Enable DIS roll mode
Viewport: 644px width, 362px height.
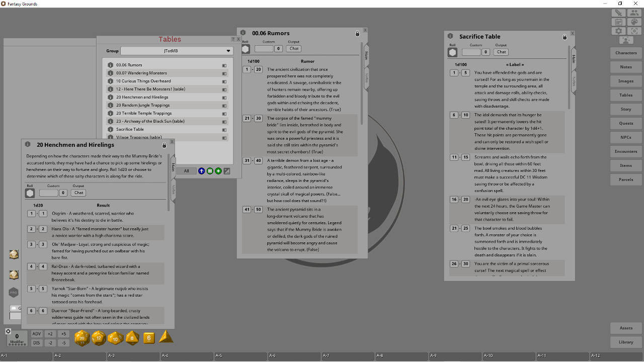pyautogui.click(x=37, y=342)
